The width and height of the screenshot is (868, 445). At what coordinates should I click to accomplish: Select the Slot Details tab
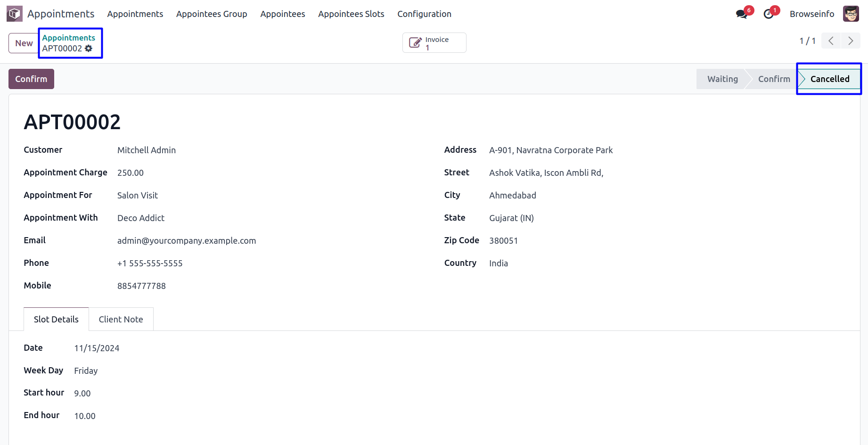coord(56,319)
